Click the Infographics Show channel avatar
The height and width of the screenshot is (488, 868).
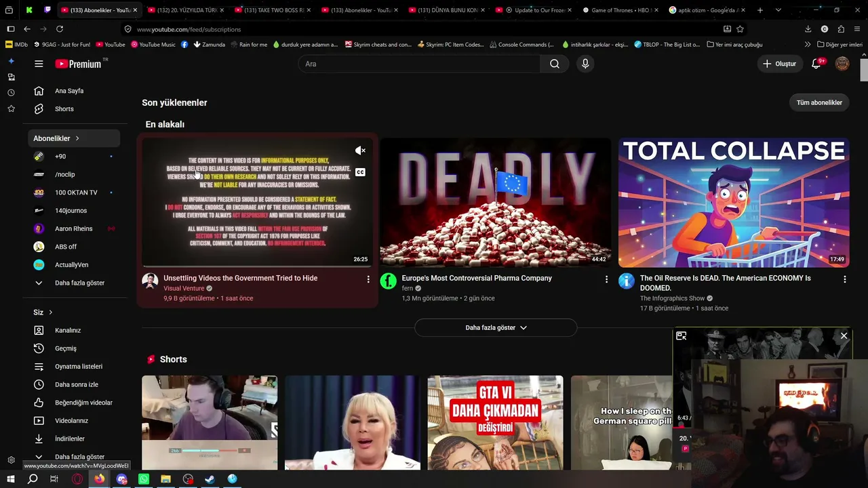626,281
